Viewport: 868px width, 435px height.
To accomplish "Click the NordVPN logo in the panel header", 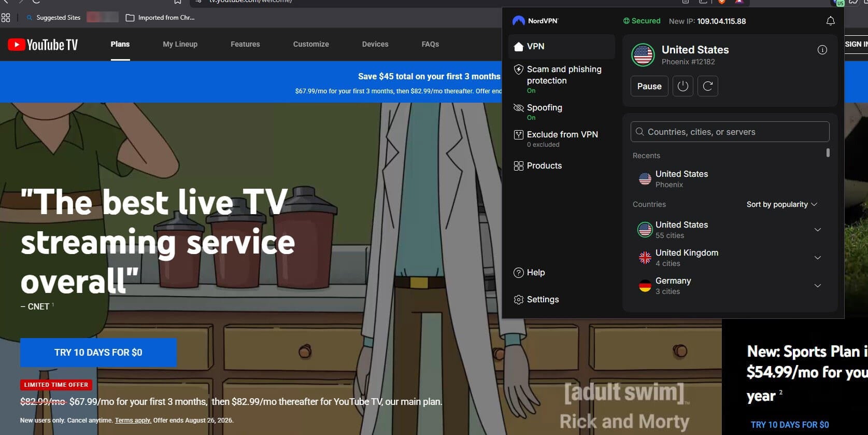I will [x=535, y=21].
